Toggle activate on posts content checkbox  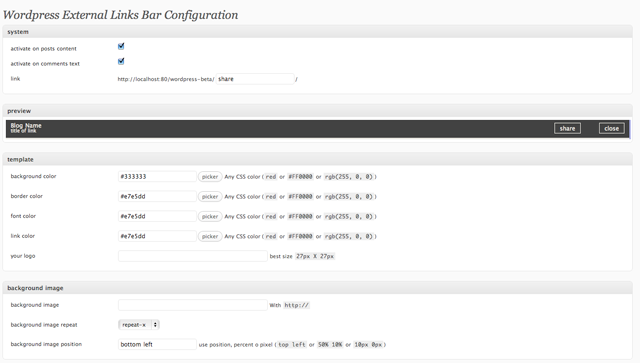(121, 47)
